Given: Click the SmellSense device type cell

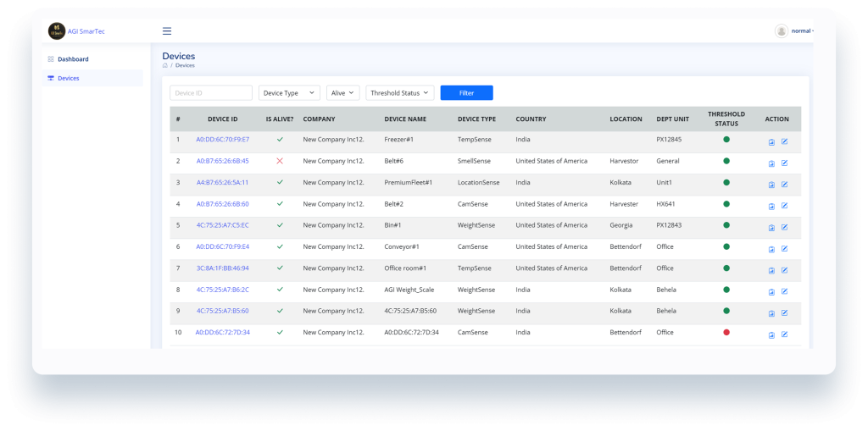Looking at the screenshot, I should click(x=474, y=161).
